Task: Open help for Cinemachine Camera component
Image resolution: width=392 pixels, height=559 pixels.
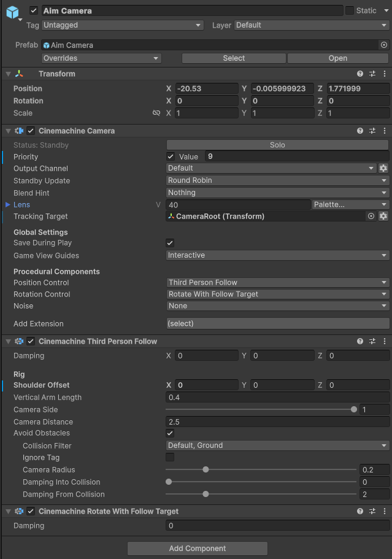Action: coord(360,131)
